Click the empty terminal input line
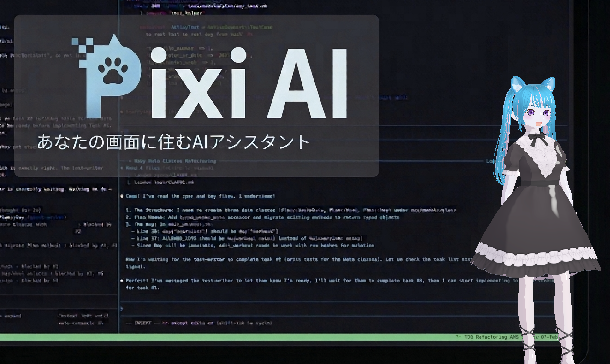 tap(294, 309)
